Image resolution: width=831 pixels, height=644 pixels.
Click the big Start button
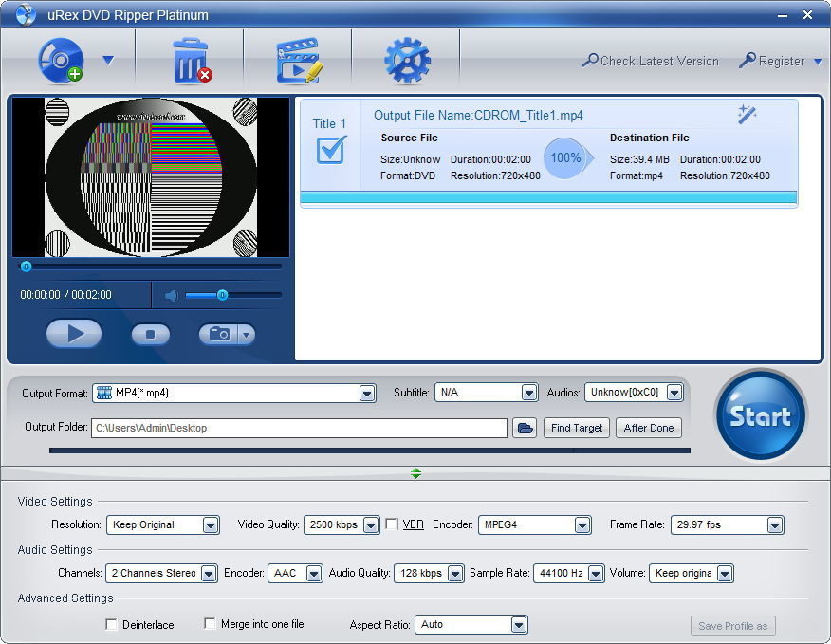[x=761, y=415]
